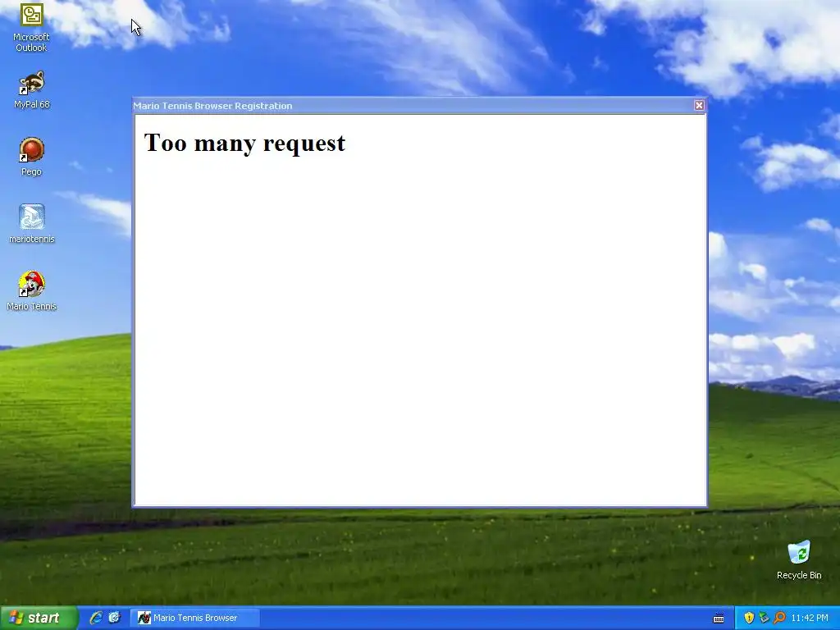840x630 pixels.
Task: Select the mariotennis desktop icon
Action: click(32, 224)
